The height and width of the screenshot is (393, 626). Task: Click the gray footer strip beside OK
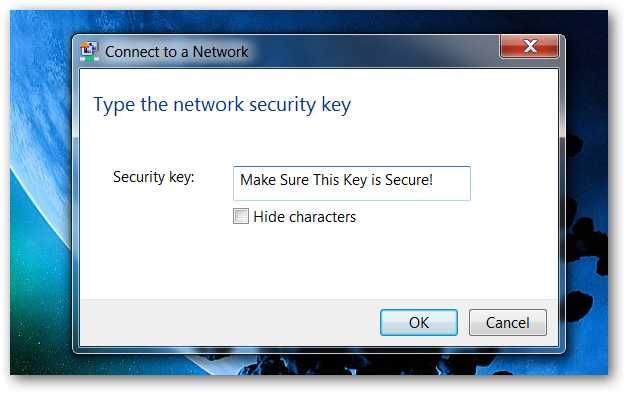coord(228,322)
